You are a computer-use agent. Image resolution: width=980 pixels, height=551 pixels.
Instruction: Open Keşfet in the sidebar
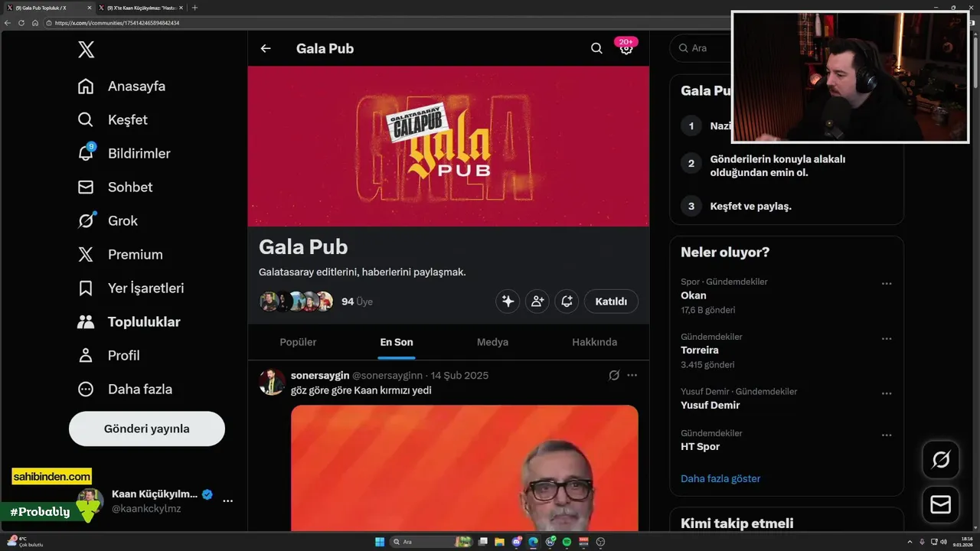click(113, 120)
